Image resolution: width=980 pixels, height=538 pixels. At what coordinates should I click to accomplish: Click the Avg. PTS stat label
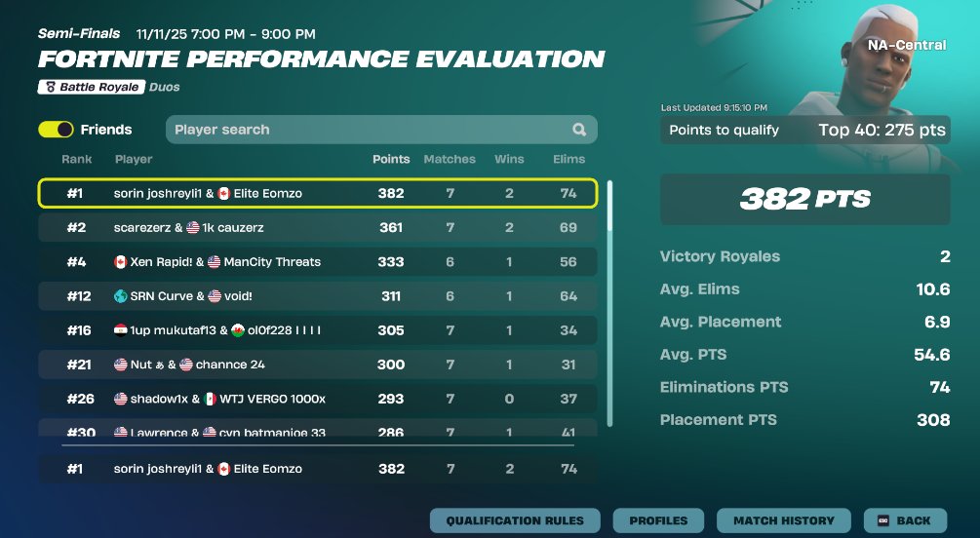pyautogui.click(x=693, y=355)
